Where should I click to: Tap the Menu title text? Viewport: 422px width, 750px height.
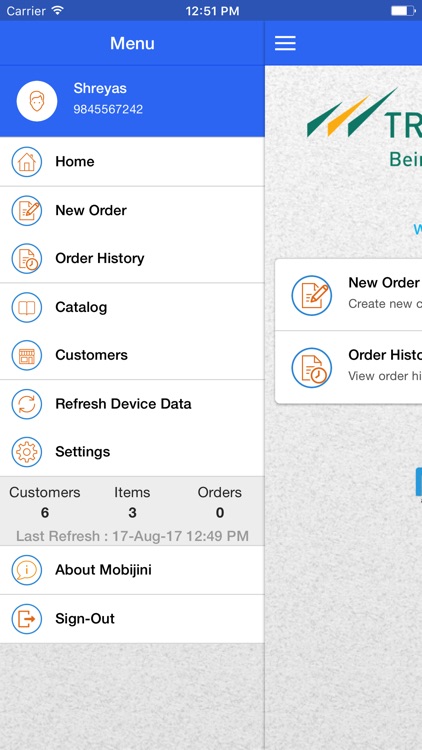click(x=132, y=43)
